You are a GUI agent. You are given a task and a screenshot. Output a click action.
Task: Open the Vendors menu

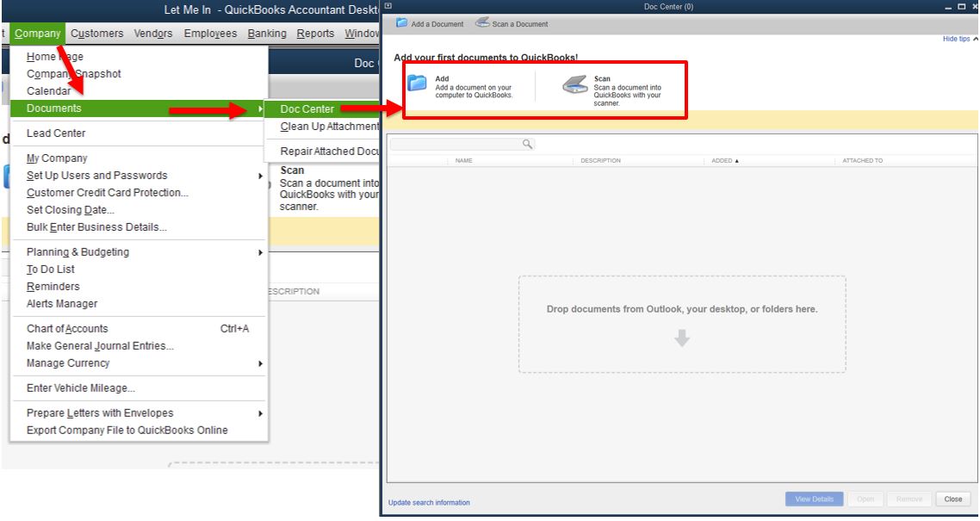tap(153, 34)
